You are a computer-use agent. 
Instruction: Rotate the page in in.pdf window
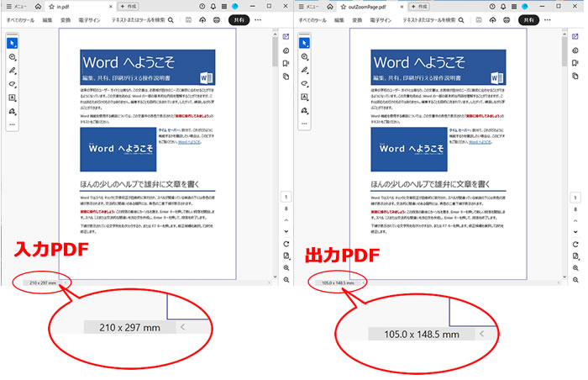pos(286,244)
